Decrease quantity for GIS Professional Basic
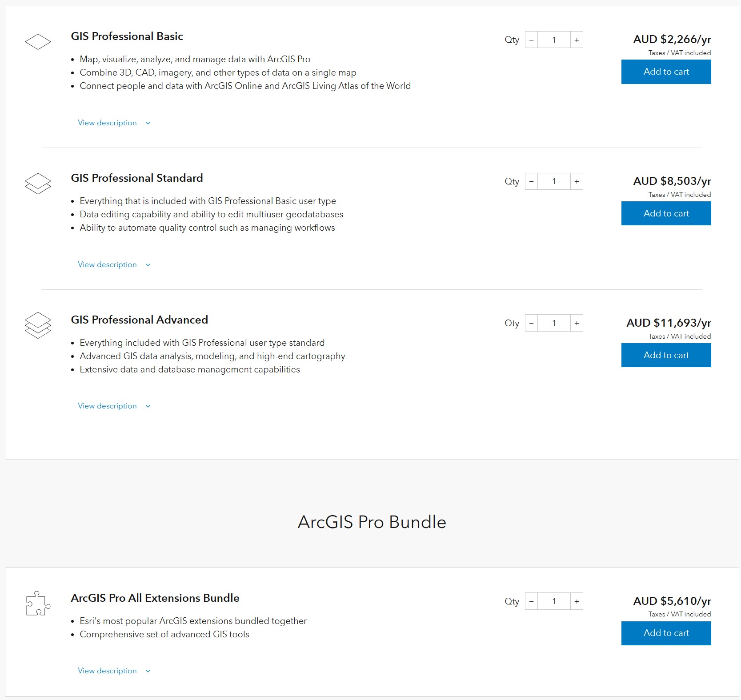 click(531, 40)
